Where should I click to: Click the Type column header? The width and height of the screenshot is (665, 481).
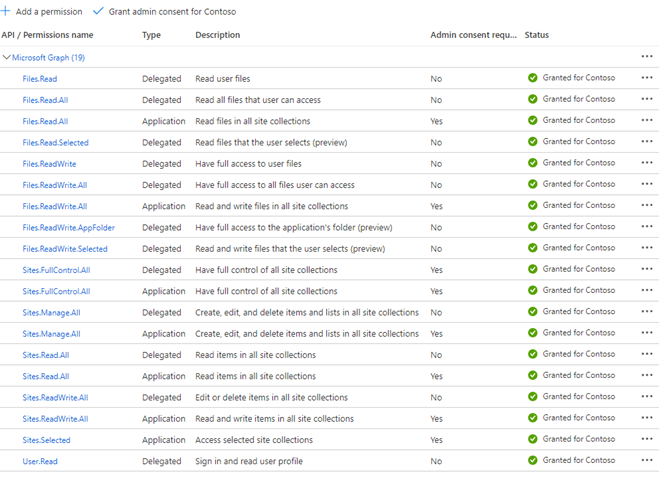point(151,35)
